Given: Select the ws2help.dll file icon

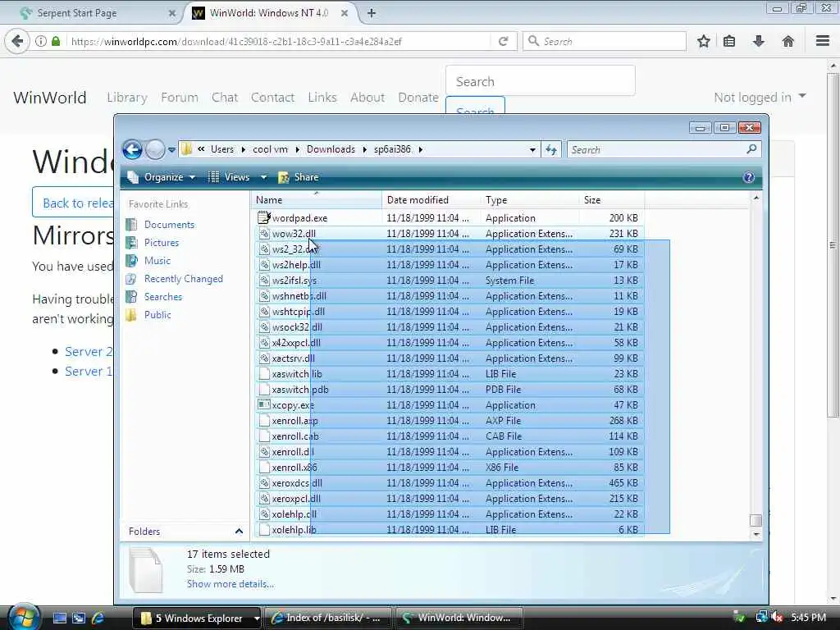Looking at the screenshot, I should 263,264.
